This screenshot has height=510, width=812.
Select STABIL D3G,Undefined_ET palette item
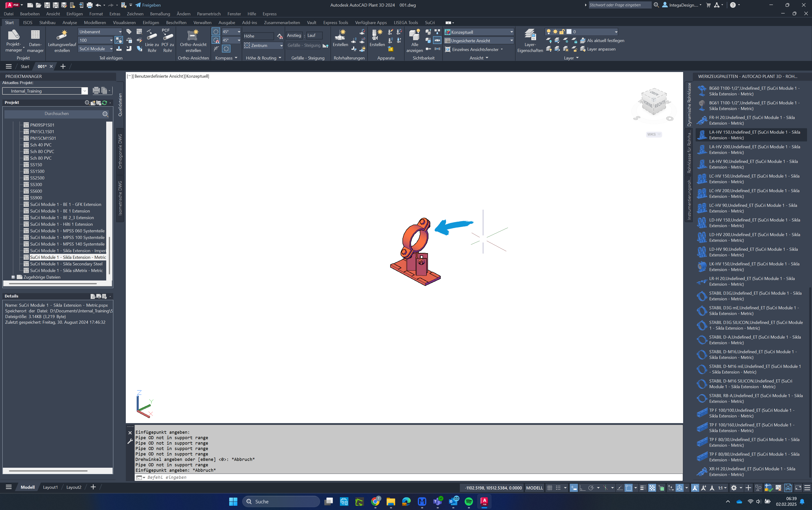click(x=751, y=296)
